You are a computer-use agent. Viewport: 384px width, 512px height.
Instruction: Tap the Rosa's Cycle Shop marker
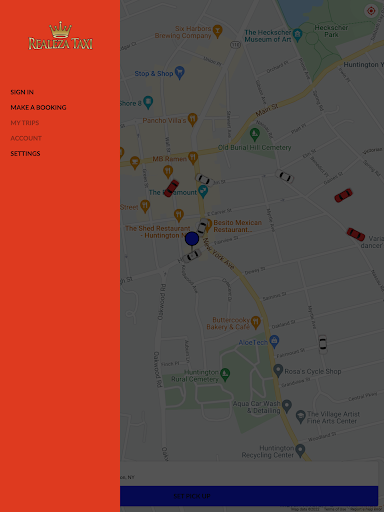(278, 370)
